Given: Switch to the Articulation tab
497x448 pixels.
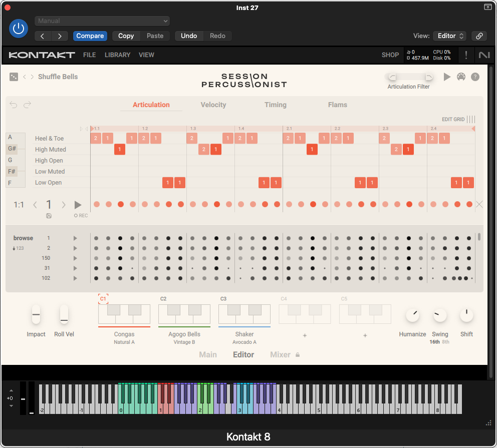Looking at the screenshot, I should (x=151, y=105).
